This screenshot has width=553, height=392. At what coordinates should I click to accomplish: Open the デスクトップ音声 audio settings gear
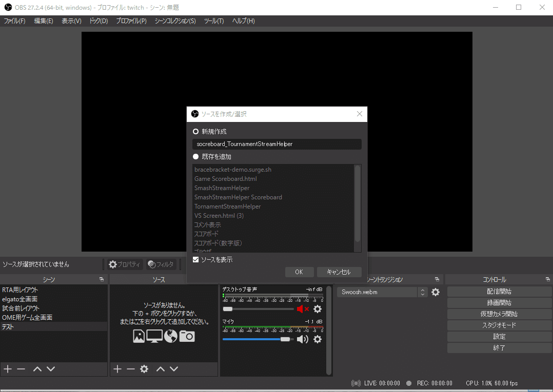point(318,309)
